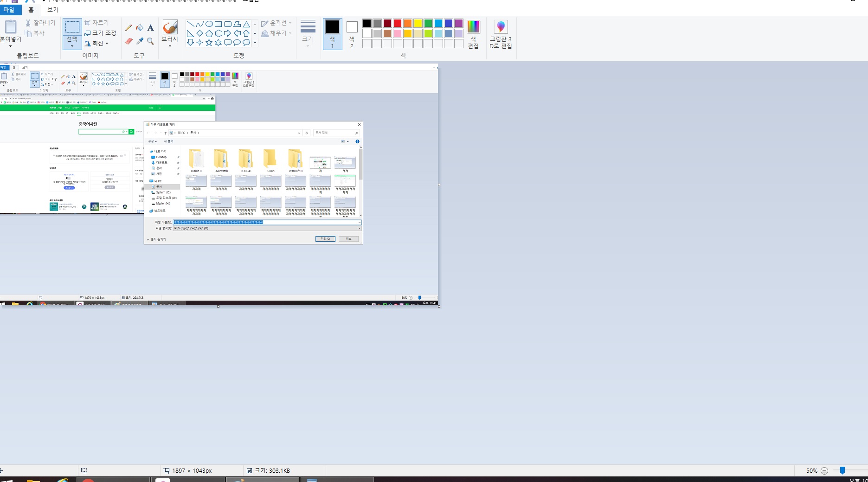Pick the orange color swatch
The width and height of the screenshot is (868, 482).
point(408,23)
